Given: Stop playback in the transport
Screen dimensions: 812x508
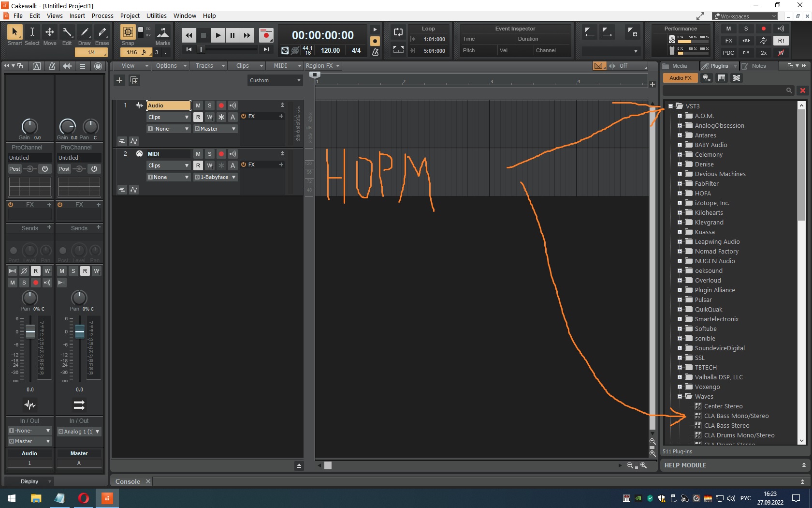Looking at the screenshot, I should pos(203,35).
